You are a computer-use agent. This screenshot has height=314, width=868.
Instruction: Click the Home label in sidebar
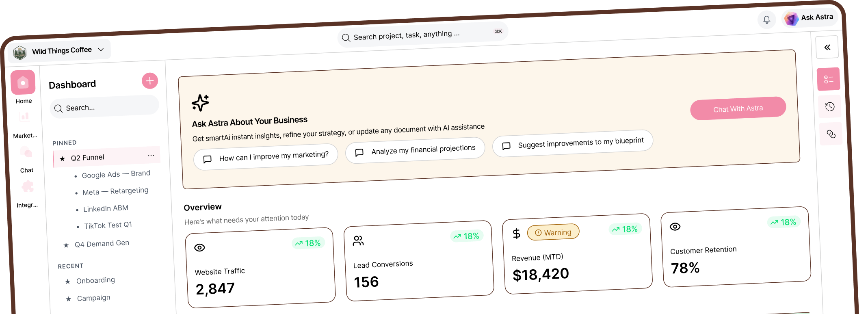(24, 101)
